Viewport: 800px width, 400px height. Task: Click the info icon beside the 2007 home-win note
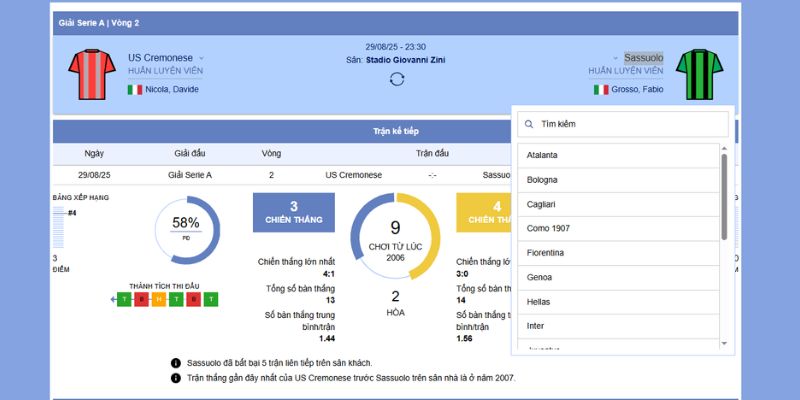(x=176, y=378)
